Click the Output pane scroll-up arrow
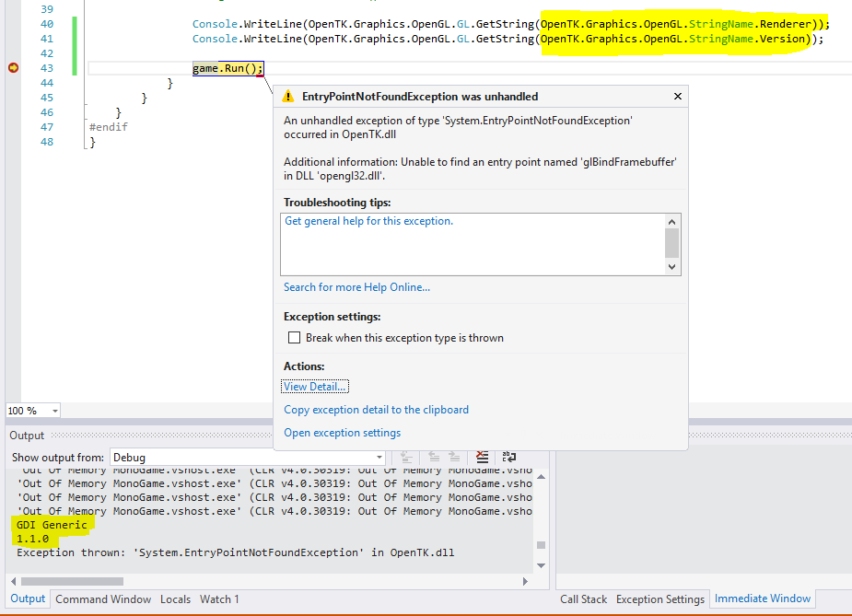This screenshot has height=616, width=852. pos(542,477)
